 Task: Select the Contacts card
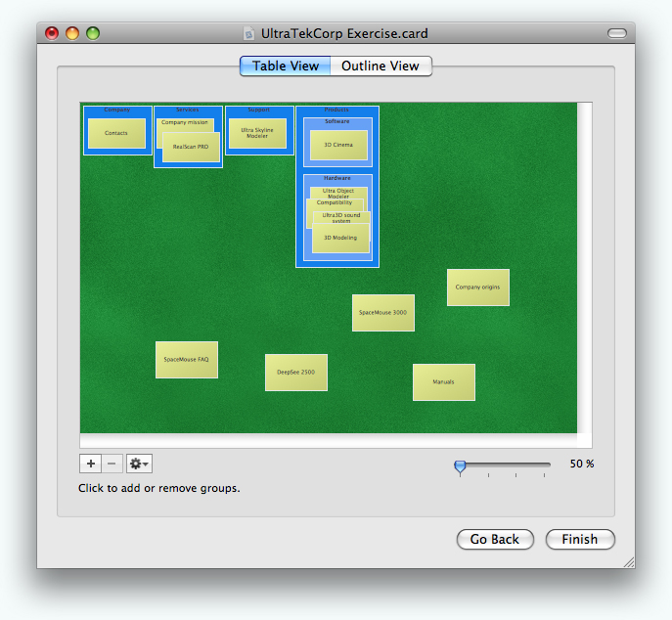(116, 133)
